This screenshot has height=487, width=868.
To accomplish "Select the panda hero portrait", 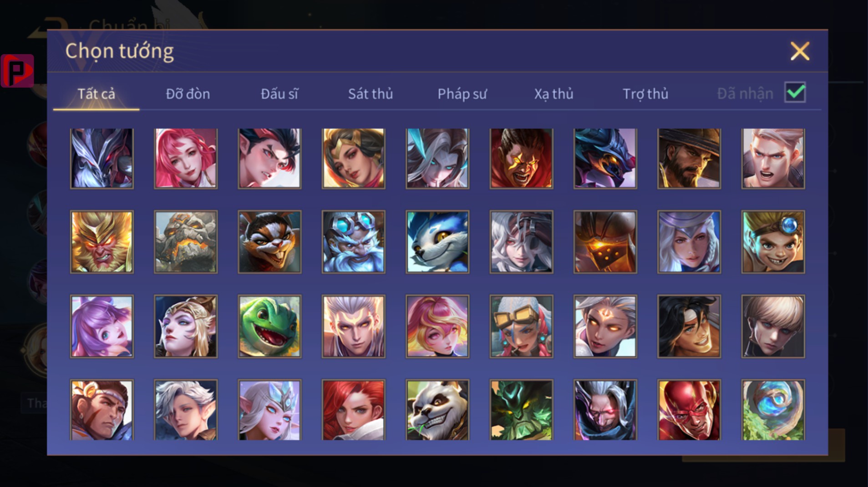I will pos(437,410).
